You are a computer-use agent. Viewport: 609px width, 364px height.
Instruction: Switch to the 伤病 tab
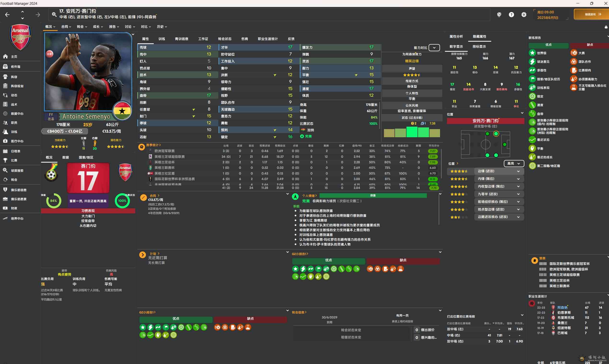[x=244, y=39]
